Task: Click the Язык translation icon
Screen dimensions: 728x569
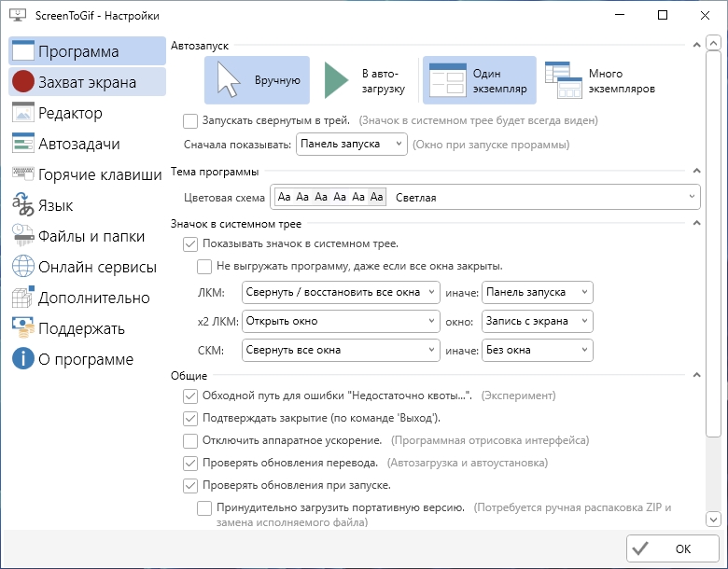Action: click(22, 204)
